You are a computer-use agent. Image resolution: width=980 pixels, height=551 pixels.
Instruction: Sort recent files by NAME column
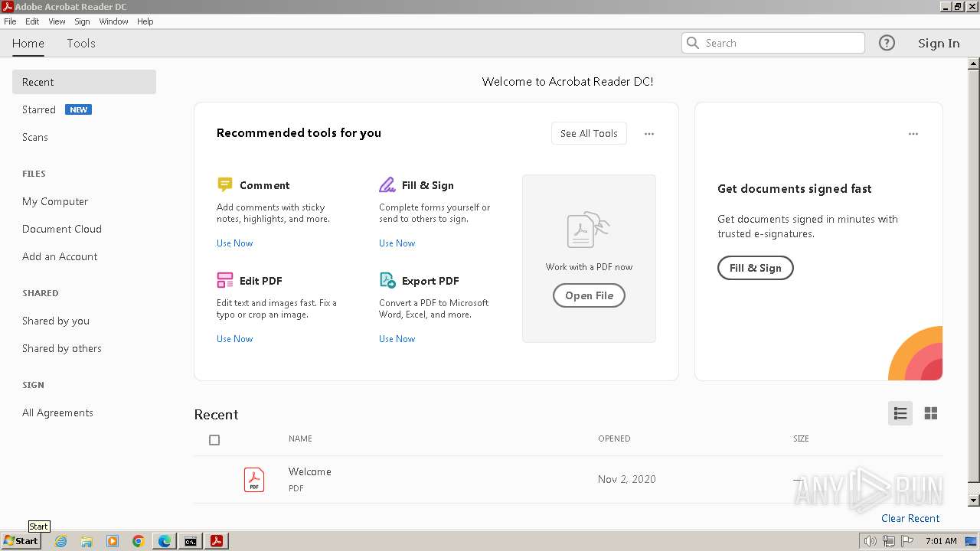click(300, 439)
